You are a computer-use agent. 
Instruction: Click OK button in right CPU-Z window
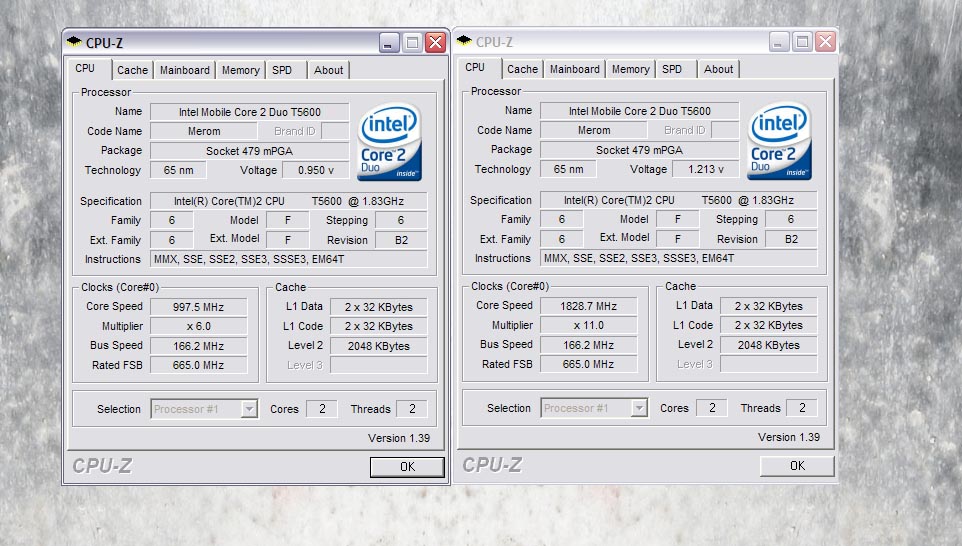coord(798,466)
